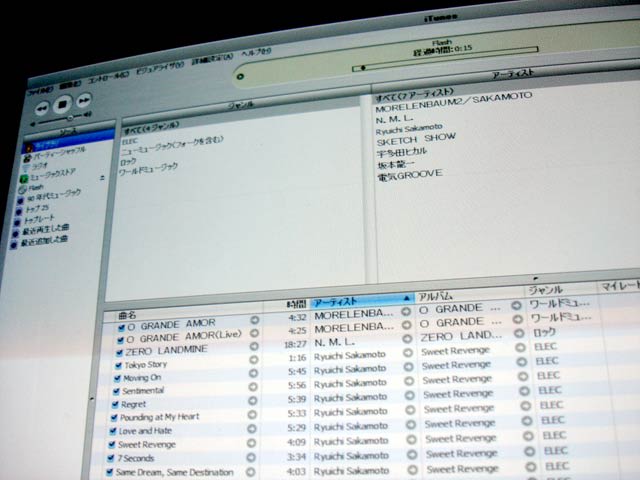Click arrow icon next to Tokyo Story title
Screen dimensions: 640x480
[x=253, y=365]
